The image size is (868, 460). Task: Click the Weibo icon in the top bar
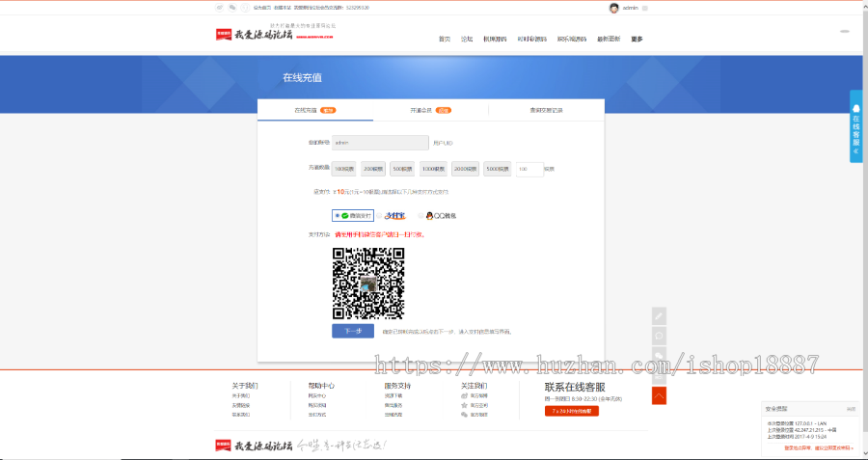220,8
